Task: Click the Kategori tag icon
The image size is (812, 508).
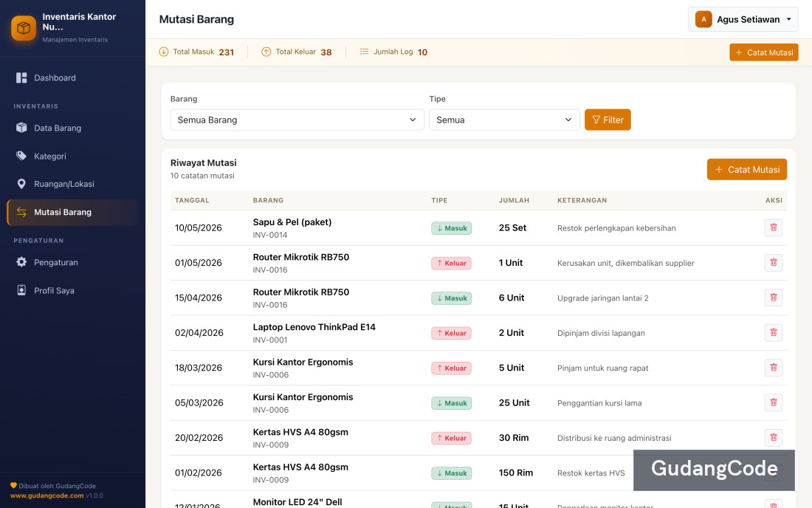Action: tap(21, 156)
